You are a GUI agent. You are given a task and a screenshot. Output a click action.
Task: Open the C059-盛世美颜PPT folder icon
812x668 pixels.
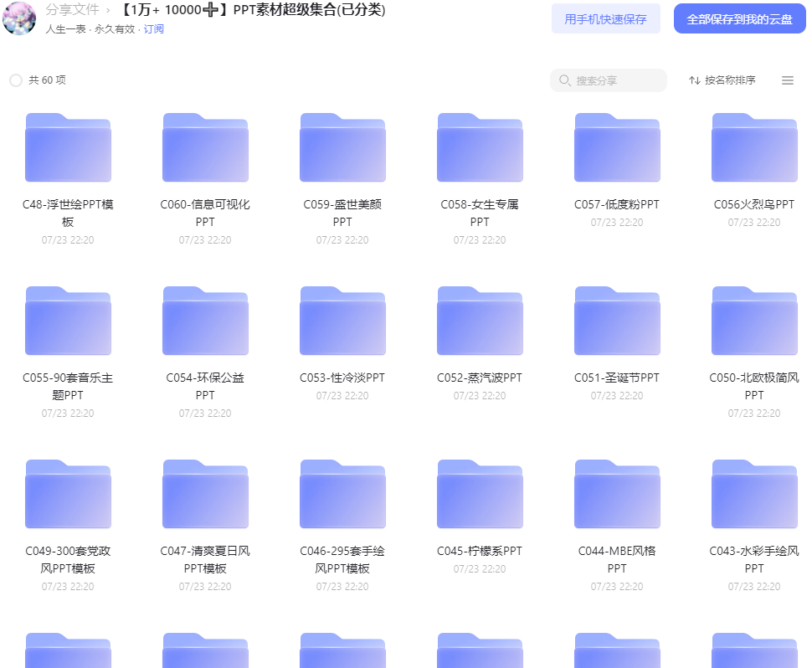pyautogui.click(x=342, y=147)
